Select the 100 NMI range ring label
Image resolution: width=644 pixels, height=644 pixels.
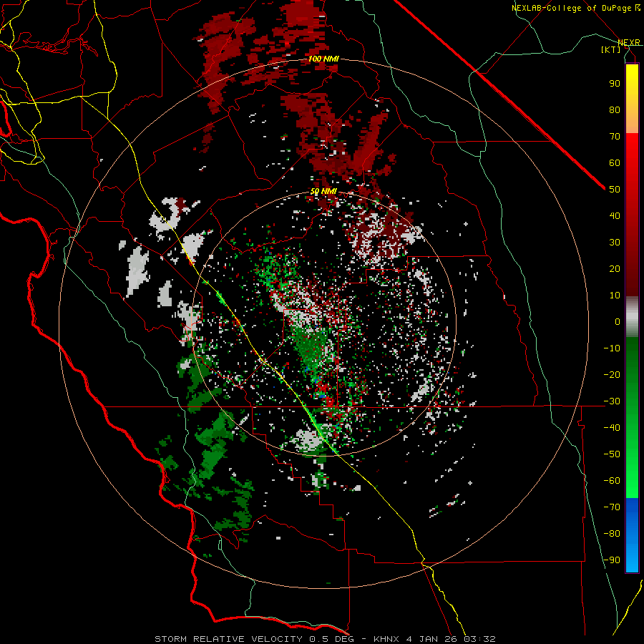(323, 59)
